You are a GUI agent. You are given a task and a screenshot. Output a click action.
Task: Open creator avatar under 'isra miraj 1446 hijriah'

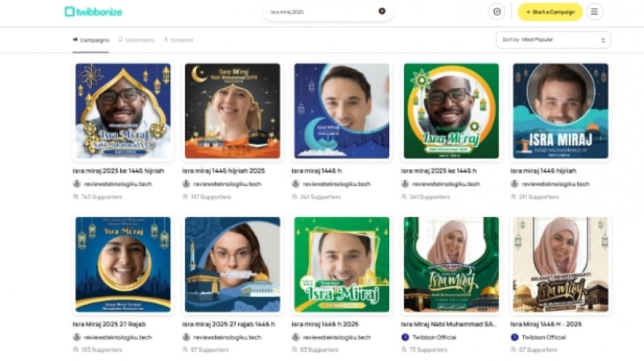[x=515, y=184]
